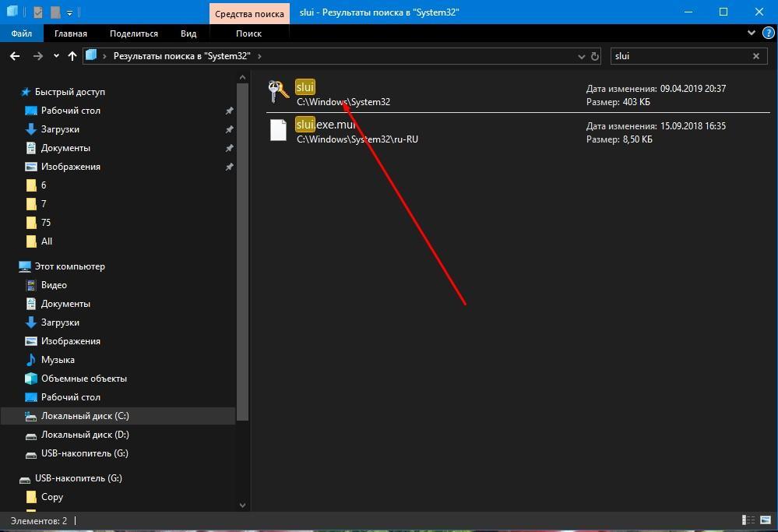Select the slui.exe.mui blank file icon
This screenshot has width=778, height=532.
tap(278, 130)
